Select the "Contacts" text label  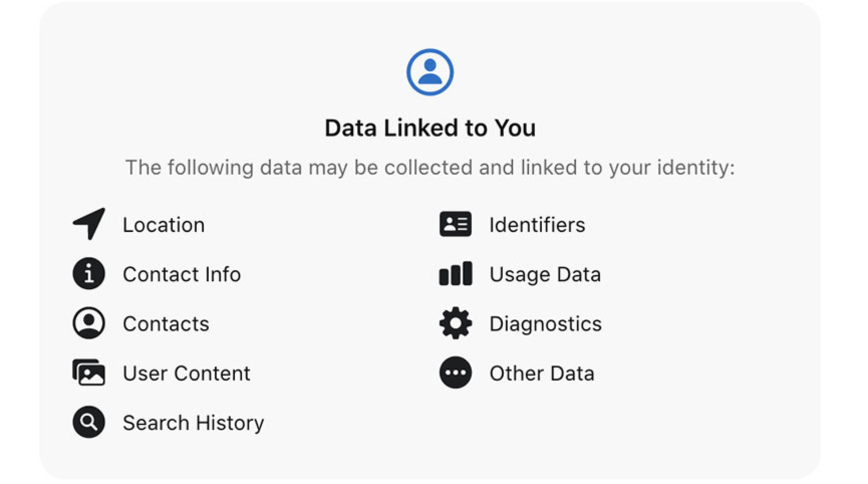(166, 324)
